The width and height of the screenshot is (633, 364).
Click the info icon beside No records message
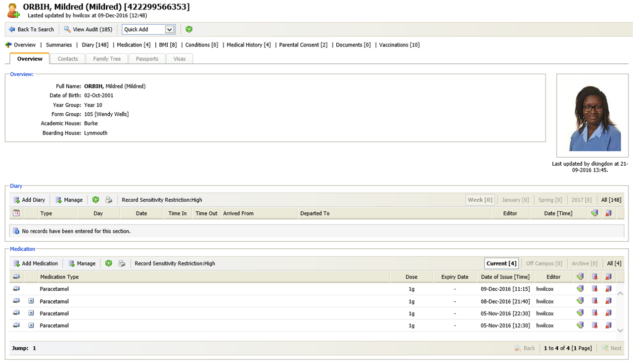(16, 231)
